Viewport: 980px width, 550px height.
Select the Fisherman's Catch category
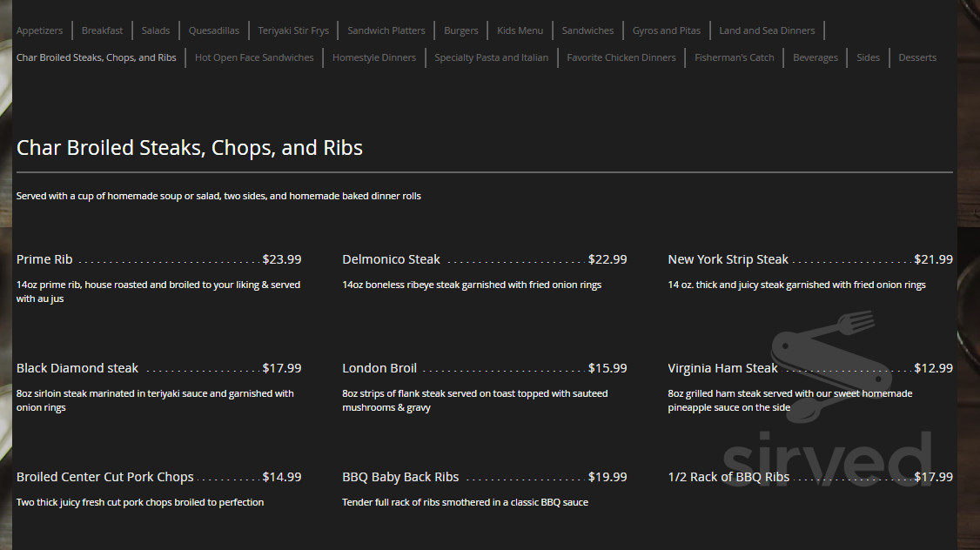click(x=734, y=57)
